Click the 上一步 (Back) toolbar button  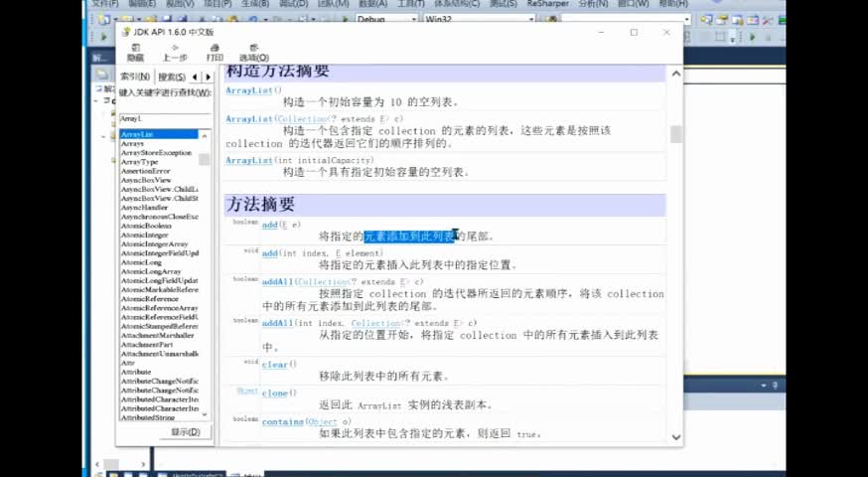(175, 53)
